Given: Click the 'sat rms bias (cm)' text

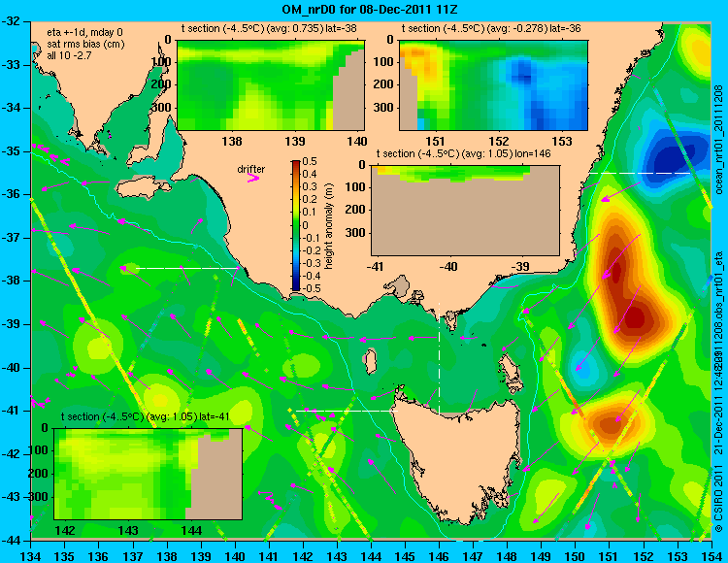Looking at the screenshot, I should pyautogui.click(x=85, y=44).
